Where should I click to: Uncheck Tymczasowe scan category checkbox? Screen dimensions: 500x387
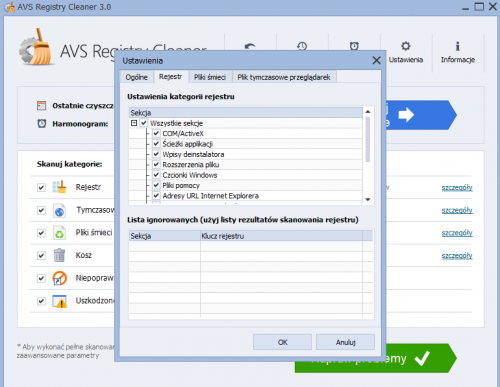[41, 210]
